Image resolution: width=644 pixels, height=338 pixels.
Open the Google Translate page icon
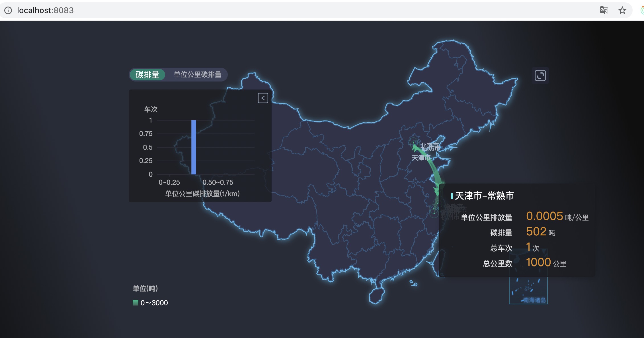tap(604, 11)
